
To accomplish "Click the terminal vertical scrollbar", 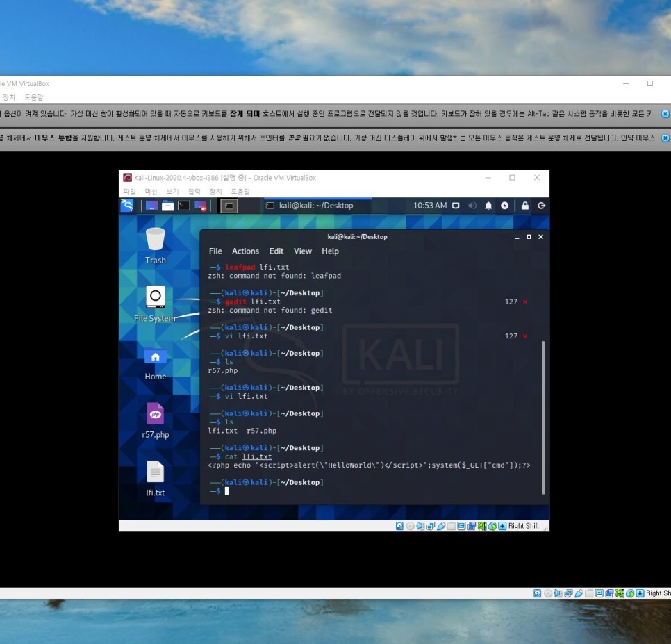I will point(543,418).
